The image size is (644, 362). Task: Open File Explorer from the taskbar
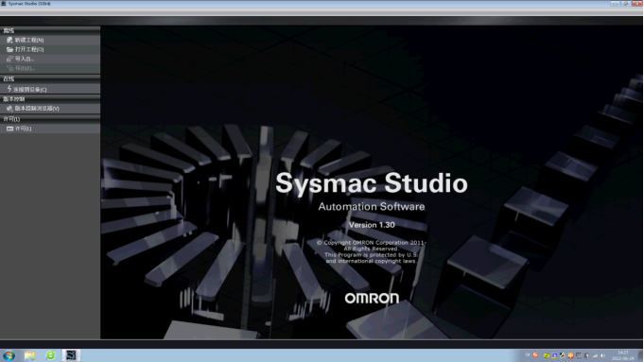29,355
